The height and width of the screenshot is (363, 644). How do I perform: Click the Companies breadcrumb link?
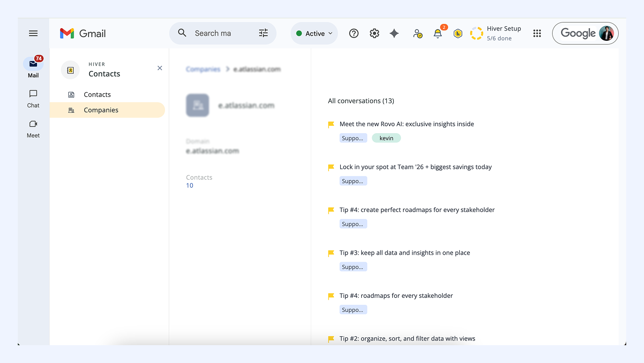point(203,69)
